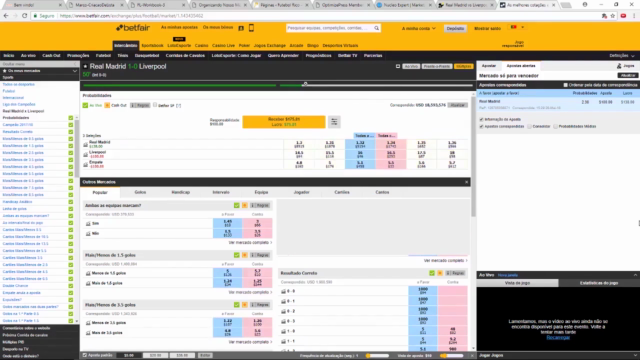640x360 pixels.
Task: Open the graph icon for Mais de 3,5 golos
Action: coord(88,333)
